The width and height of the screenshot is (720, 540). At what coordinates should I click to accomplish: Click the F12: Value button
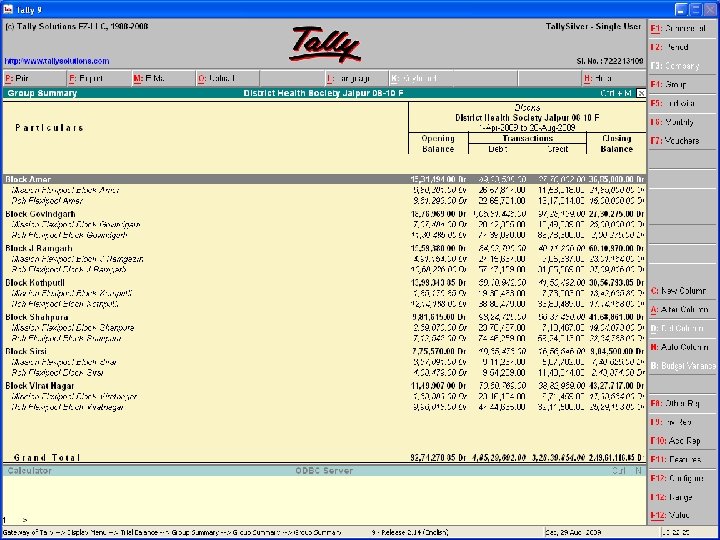(683, 516)
